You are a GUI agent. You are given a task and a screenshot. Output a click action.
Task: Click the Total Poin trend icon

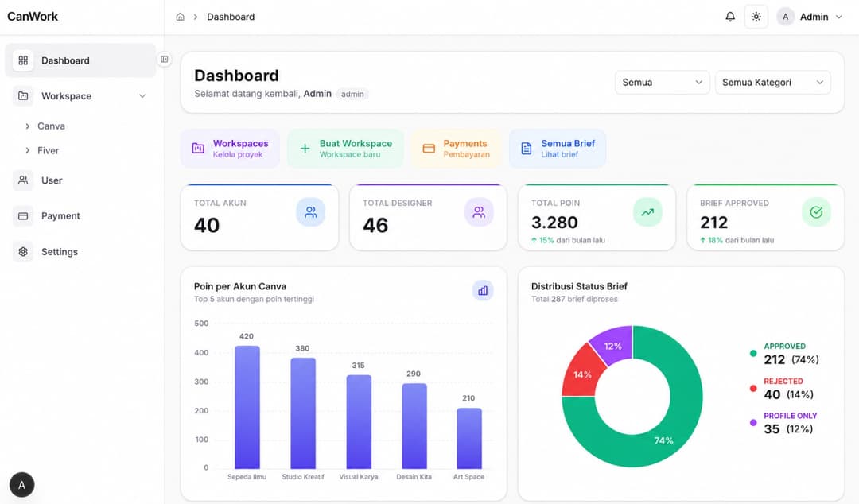point(647,212)
